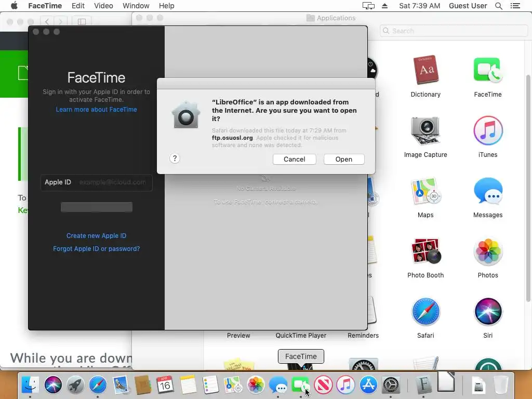The image size is (532, 399).
Task: Open Calendar in the Dock
Action: [165, 385]
